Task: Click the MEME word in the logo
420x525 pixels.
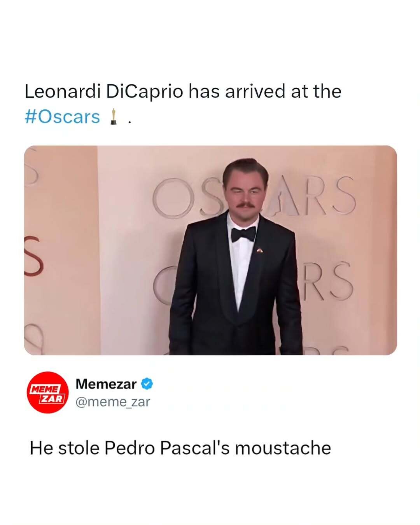Action: click(x=45, y=388)
